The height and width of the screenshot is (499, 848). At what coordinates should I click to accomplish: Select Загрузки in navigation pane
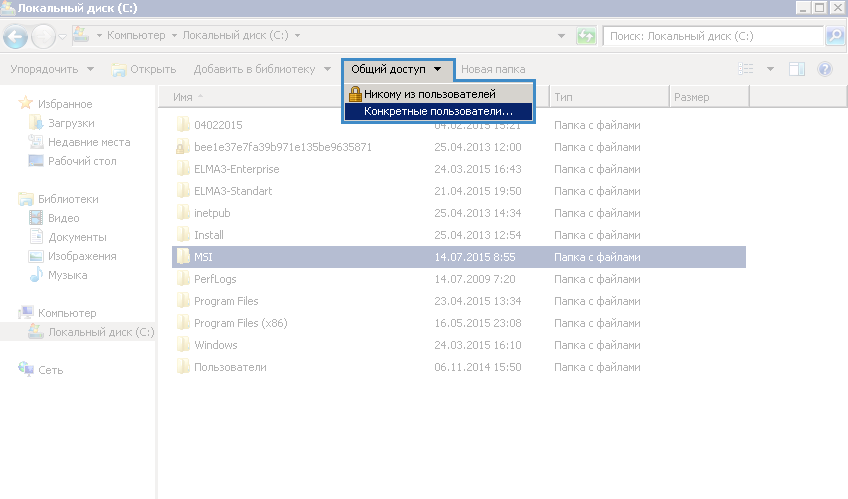(71, 123)
